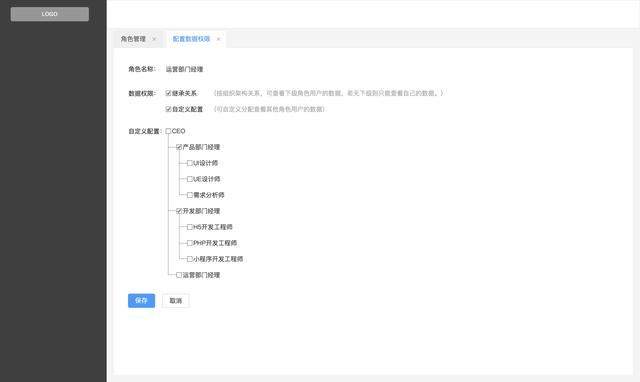Tick the 小程序开发工程师 checkbox

tap(189, 259)
